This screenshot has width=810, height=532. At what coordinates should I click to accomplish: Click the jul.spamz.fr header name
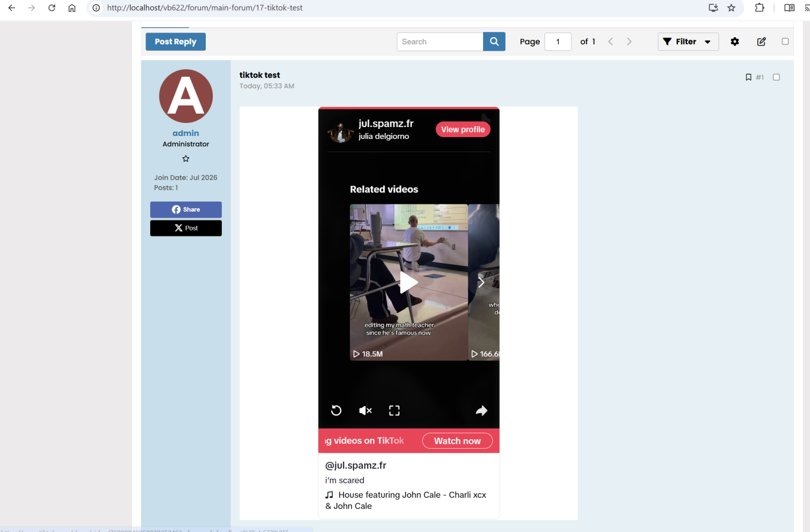386,124
